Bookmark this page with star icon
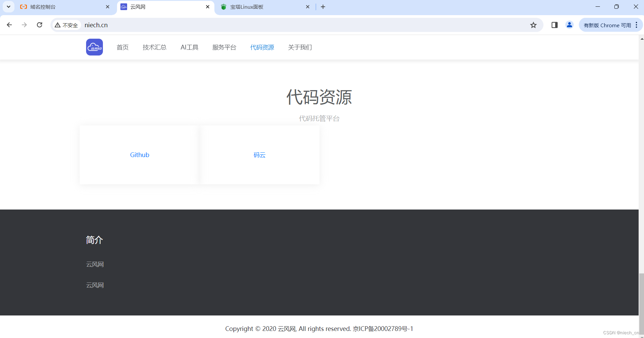644x338 pixels. 533,25
